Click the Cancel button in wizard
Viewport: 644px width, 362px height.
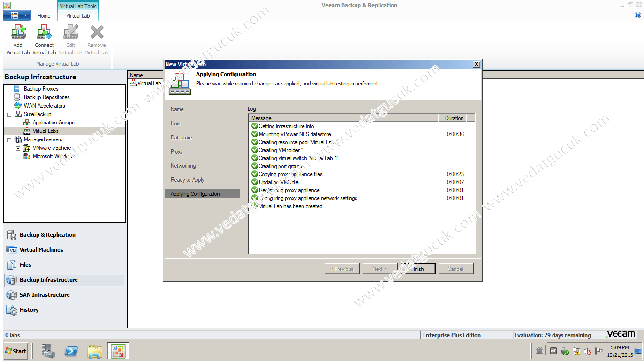(455, 269)
